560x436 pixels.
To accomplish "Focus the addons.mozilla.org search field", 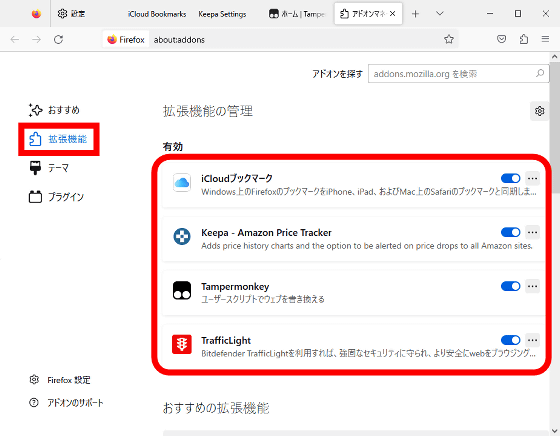I will [458, 74].
